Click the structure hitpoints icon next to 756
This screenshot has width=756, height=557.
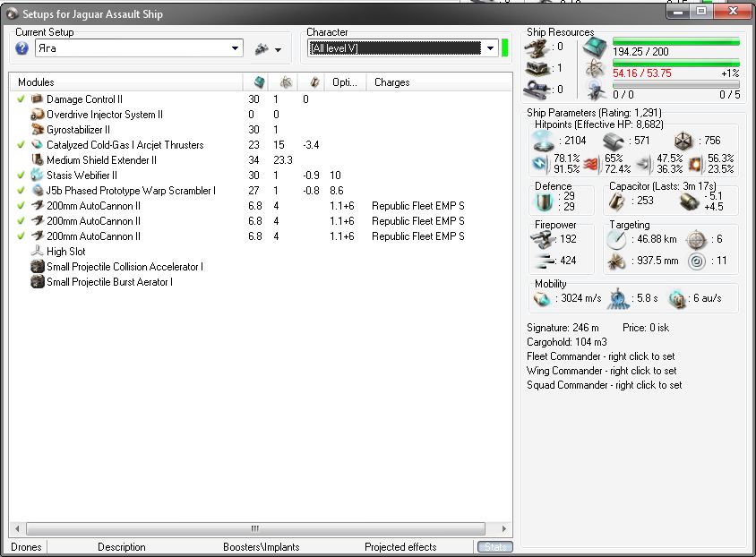[x=683, y=141]
